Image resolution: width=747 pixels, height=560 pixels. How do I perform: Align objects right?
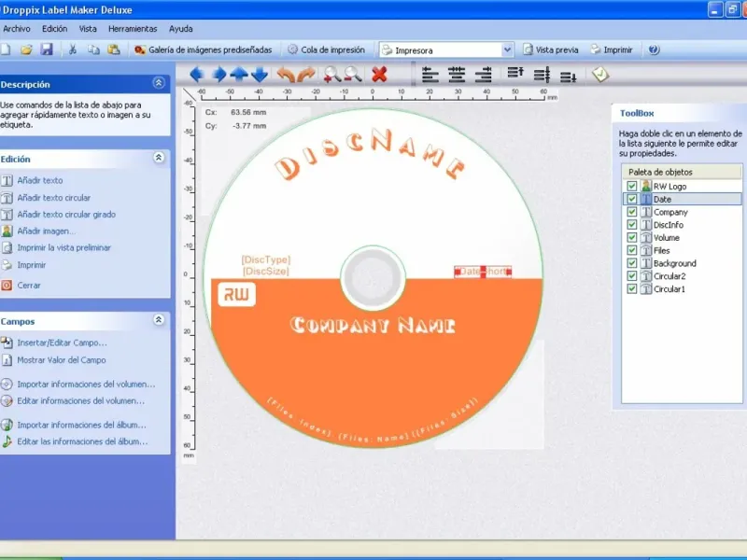click(484, 75)
